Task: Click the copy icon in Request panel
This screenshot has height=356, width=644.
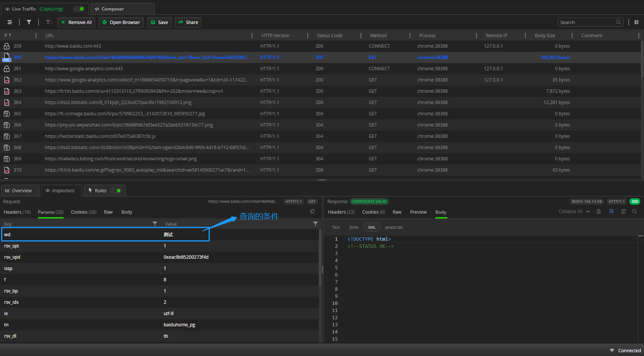Action: [312, 211]
